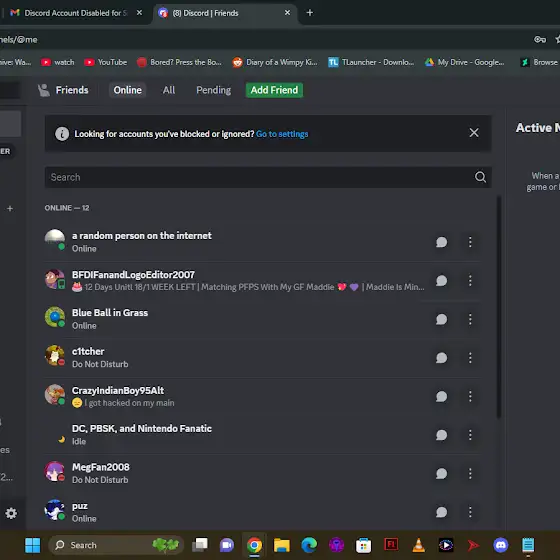The width and height of the screenshot is (560, 560).
Task: Open the YouTube bookmark
Action: [x=106, y=62]
